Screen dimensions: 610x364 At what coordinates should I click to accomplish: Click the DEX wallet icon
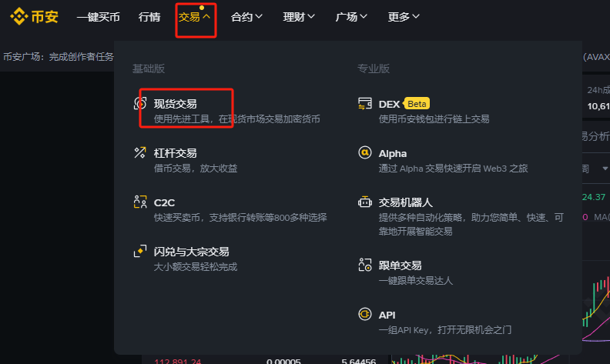[365, 104]
